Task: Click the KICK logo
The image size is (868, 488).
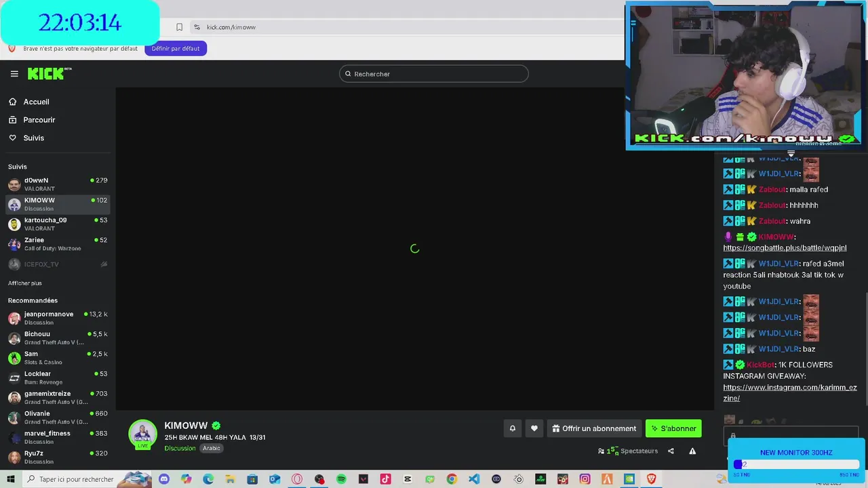Action: (x=50, y=73)
